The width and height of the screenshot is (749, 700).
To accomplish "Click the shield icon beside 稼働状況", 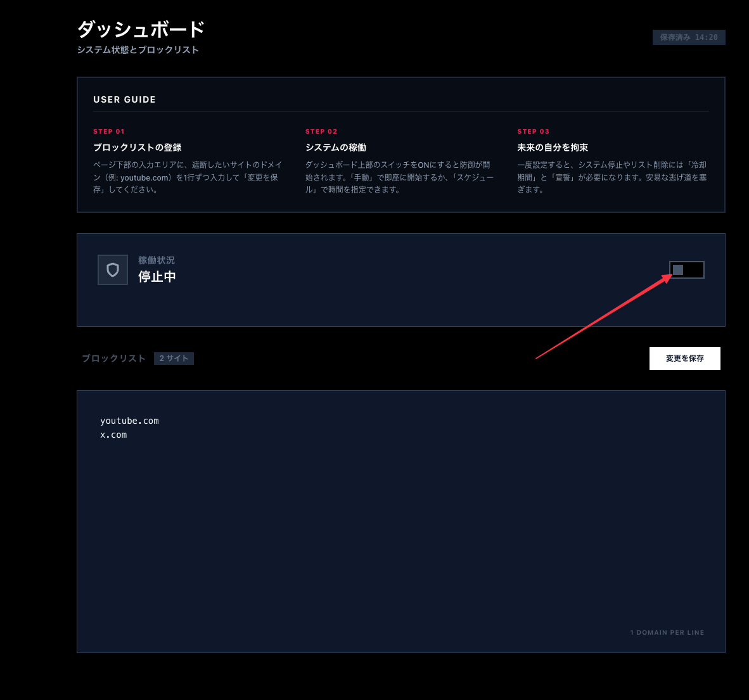I will (x=112, y=269).
